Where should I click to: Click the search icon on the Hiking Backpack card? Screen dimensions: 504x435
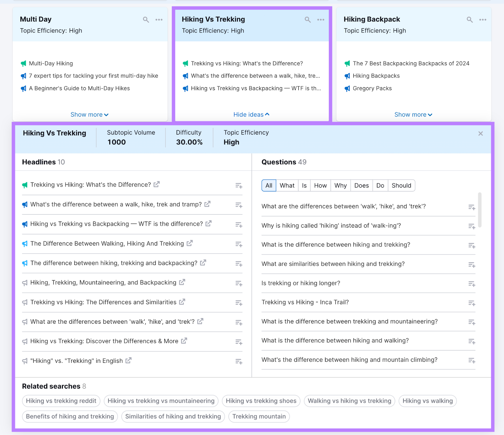click(x=469, y=20)
